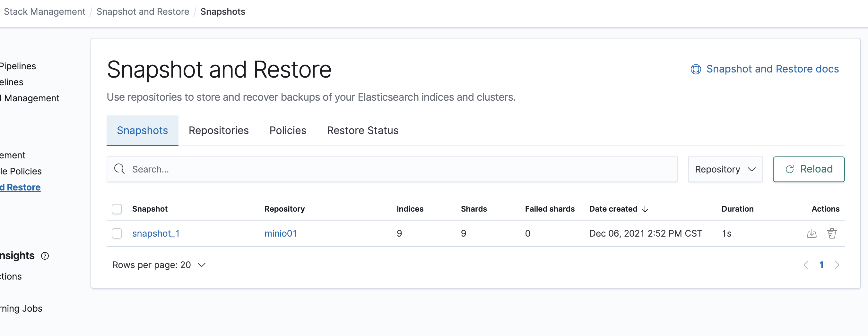Viewport: 868px width, 336px height.
Task: Go to the previous page arrow
Action: (806, 265)
